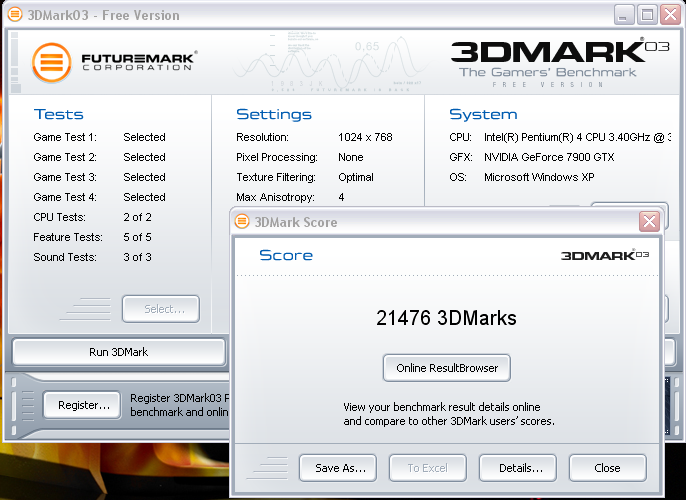Screen dimensions: 686x500
Task: Click the Feature Tests '5 of 5' value
Action: click(x=137, y=237)
